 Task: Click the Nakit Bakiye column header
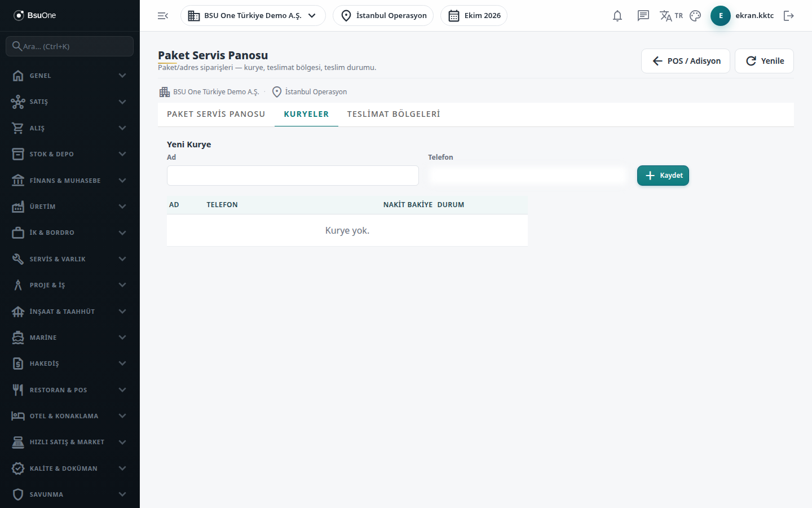[x=408, y=205]
